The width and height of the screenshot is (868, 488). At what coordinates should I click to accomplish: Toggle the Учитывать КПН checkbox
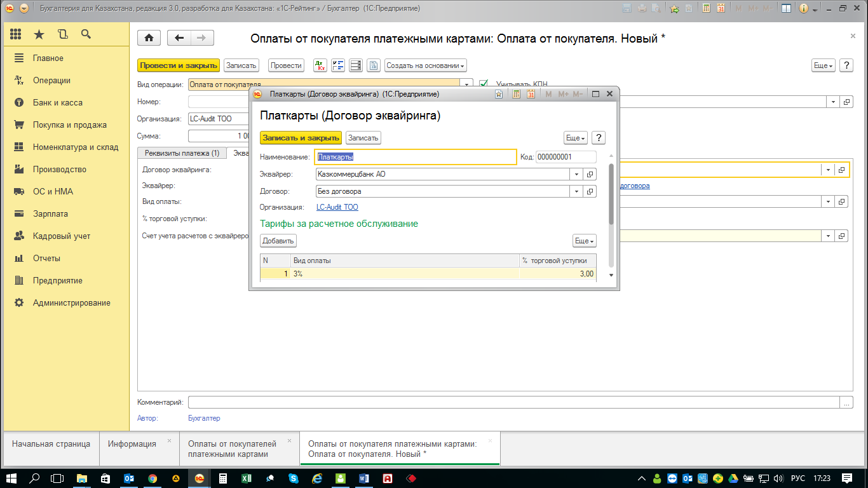pos(484,84)
